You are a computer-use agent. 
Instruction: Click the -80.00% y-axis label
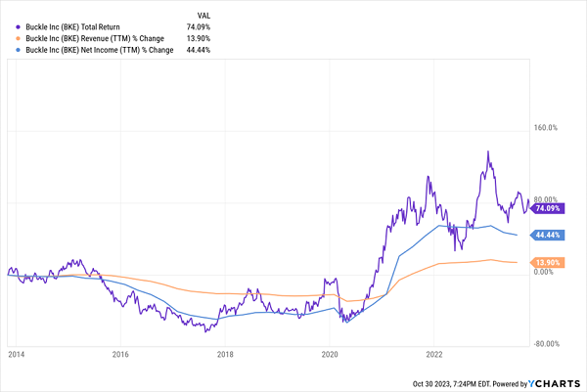coord(547,344)
